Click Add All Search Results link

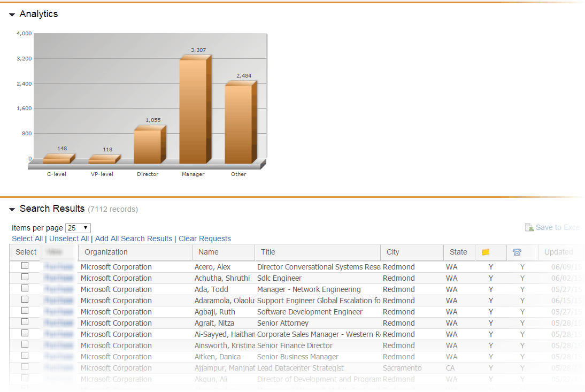click(134, 239)
